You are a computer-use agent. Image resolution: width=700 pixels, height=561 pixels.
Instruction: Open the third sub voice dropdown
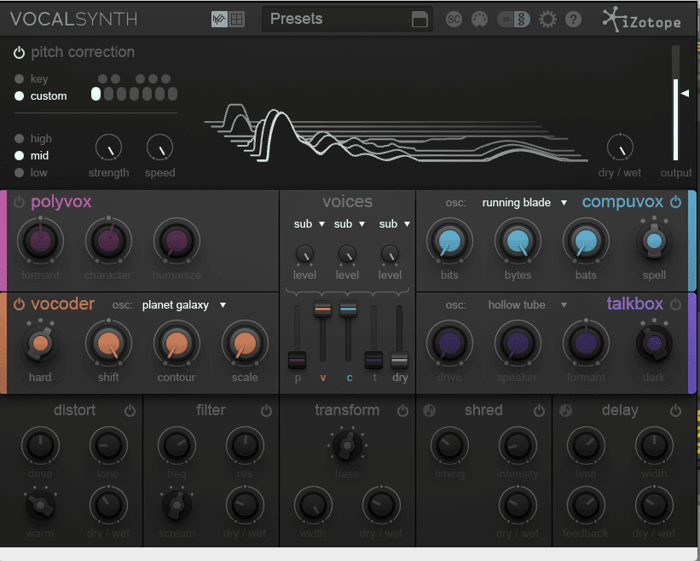point(394,224)
